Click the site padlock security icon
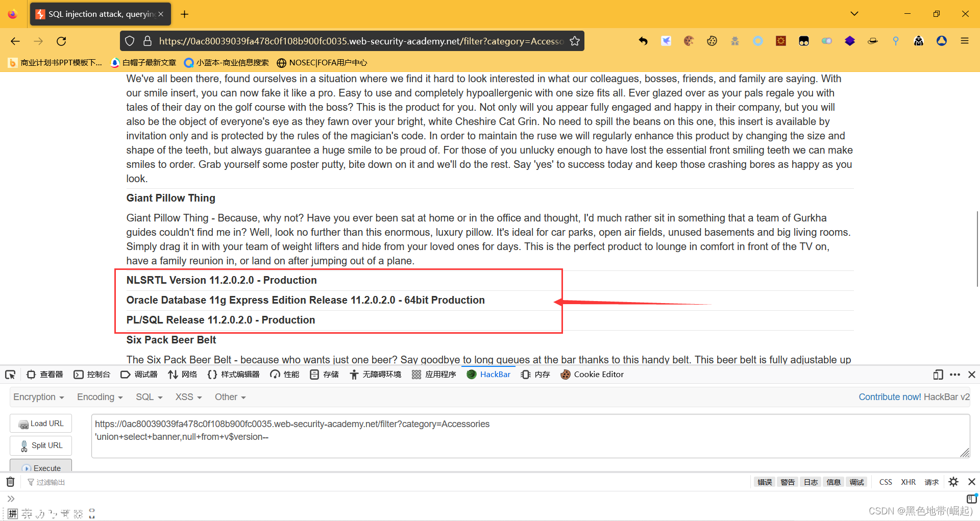The height and width of the screenshot is (521, 980). pos(148,41)
